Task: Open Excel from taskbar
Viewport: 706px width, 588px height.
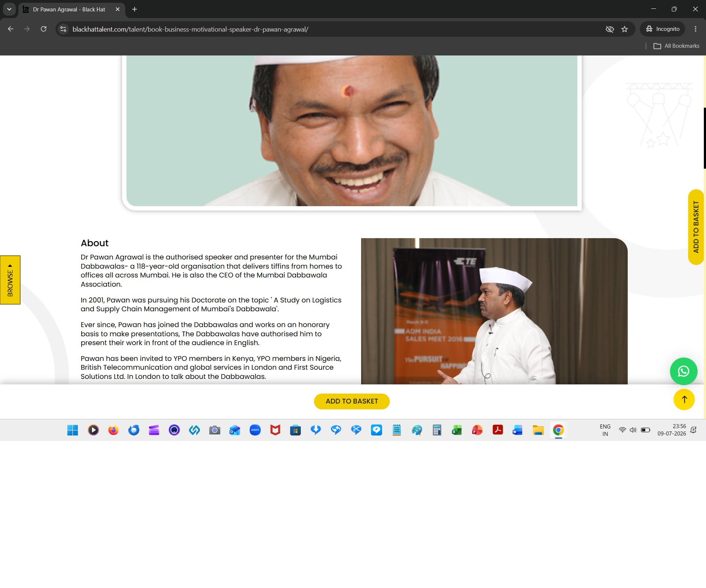Action: point(457,430)
